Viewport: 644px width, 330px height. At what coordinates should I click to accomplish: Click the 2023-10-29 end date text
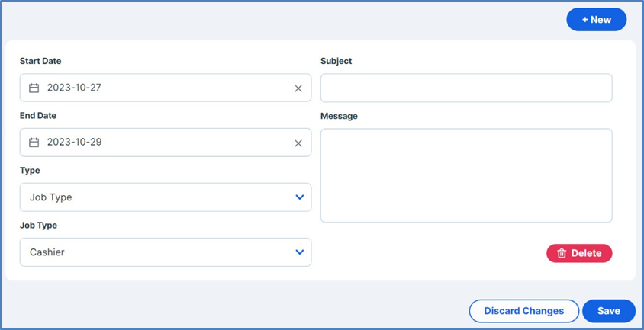tap(74, 143)
